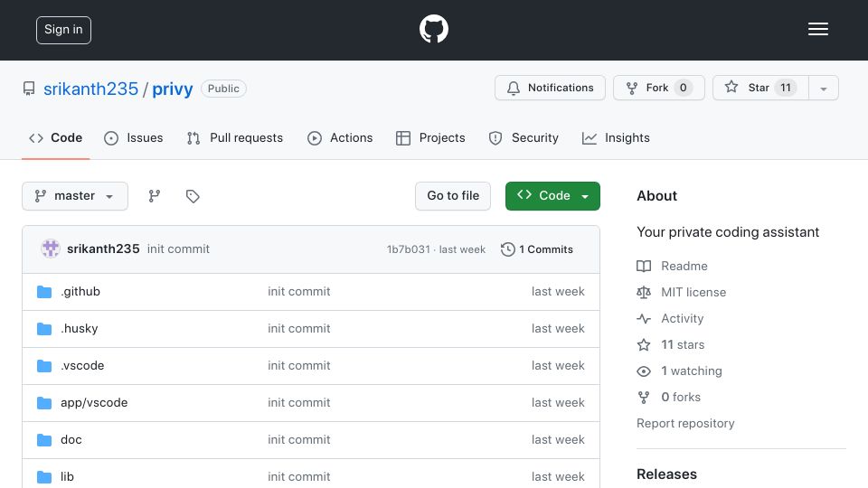Image resolution: width=868 pixels, height=488 pixels.
Task: Click Go to file button
Action: [453, 196]
